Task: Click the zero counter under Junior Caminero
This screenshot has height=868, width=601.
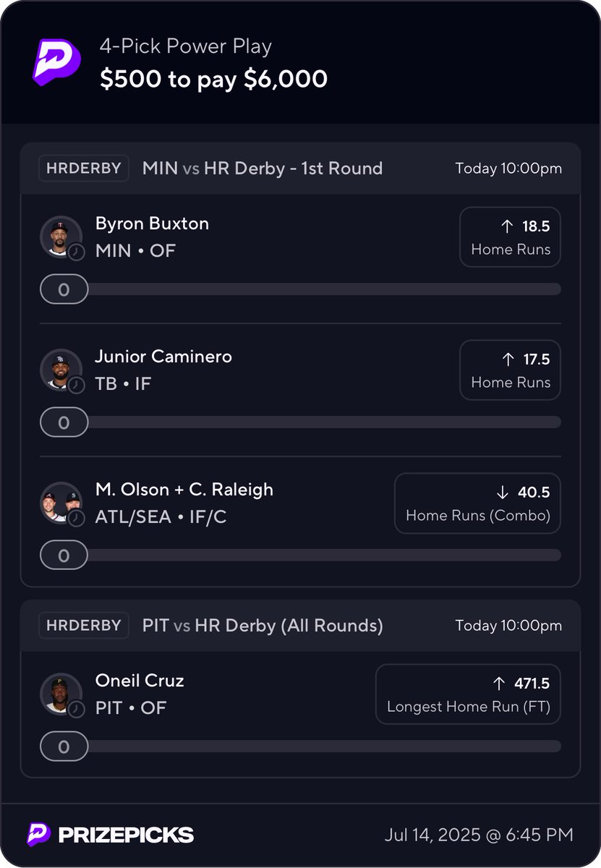Action: 64,422
